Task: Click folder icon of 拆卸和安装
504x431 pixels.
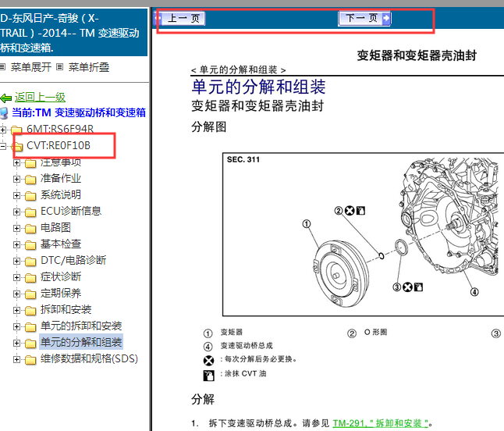Action: (30, 311)
